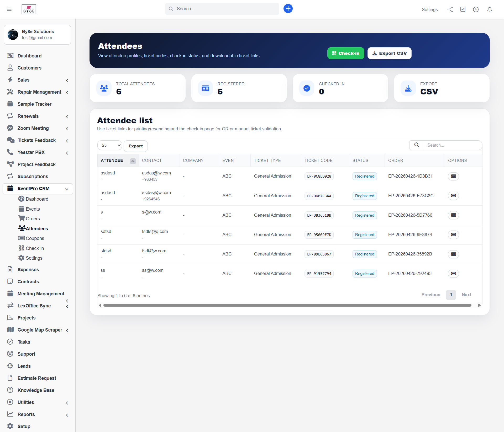Click the green Check-in button
This screenshot has height=432, width=504.
(345, 53)
